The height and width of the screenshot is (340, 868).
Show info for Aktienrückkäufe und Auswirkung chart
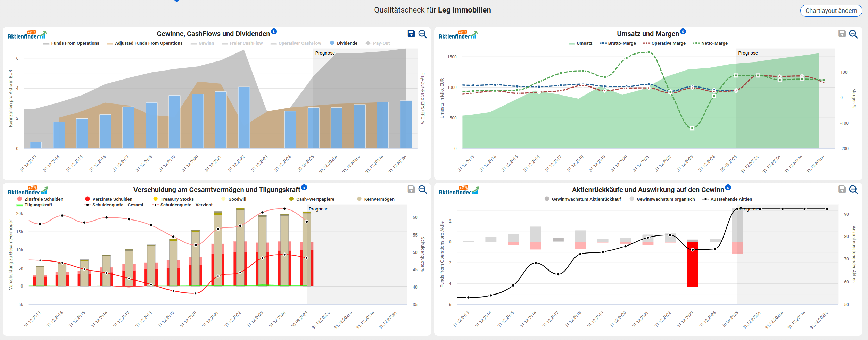click(728, 188)
